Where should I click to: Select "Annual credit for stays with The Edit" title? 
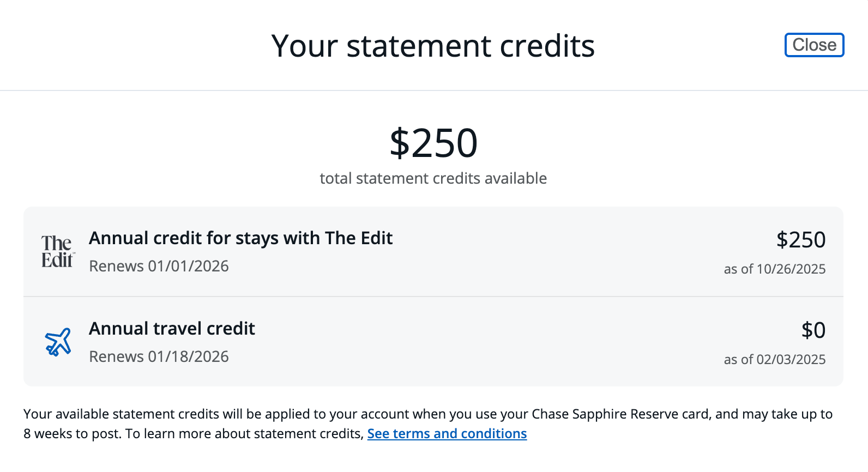[x=240, y=238]
